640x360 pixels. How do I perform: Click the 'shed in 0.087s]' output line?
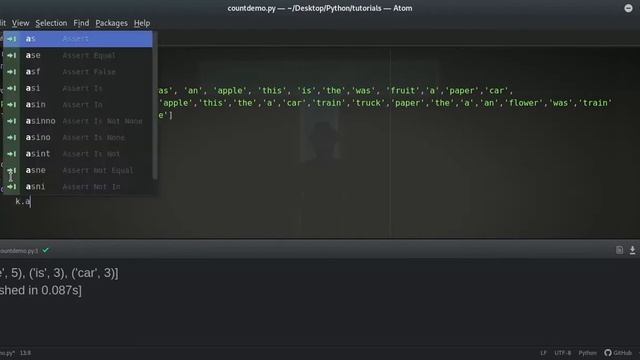41,290
